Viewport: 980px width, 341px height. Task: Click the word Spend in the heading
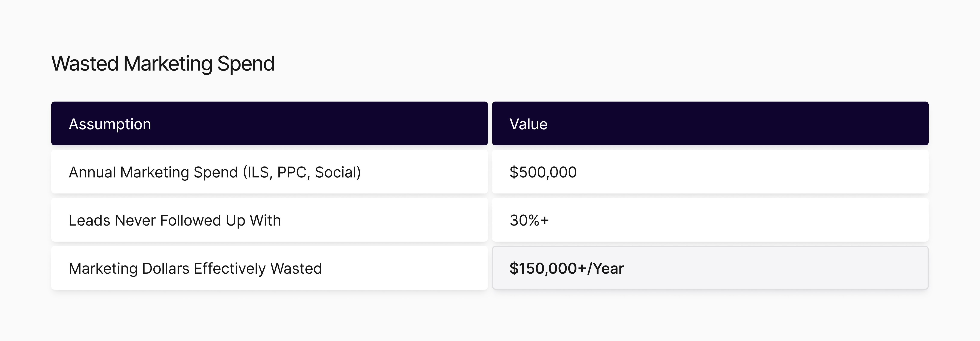click(x=246, y=63)
